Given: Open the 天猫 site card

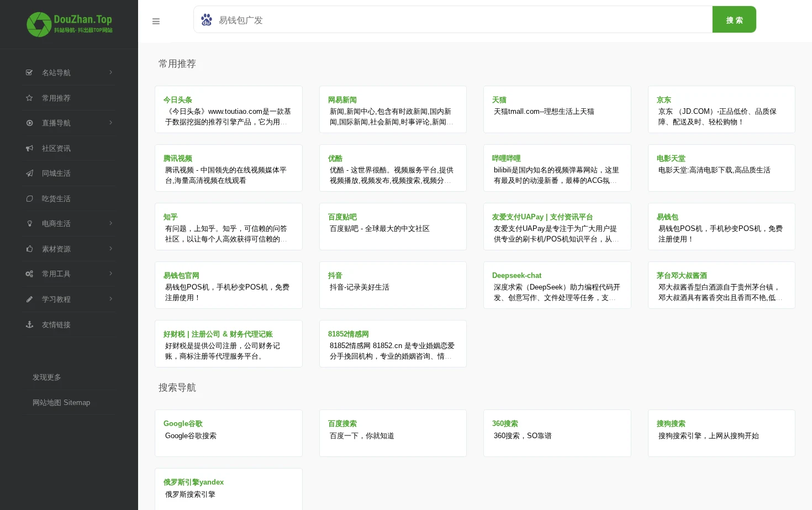Looking at the screenshot, I should 557,109.
